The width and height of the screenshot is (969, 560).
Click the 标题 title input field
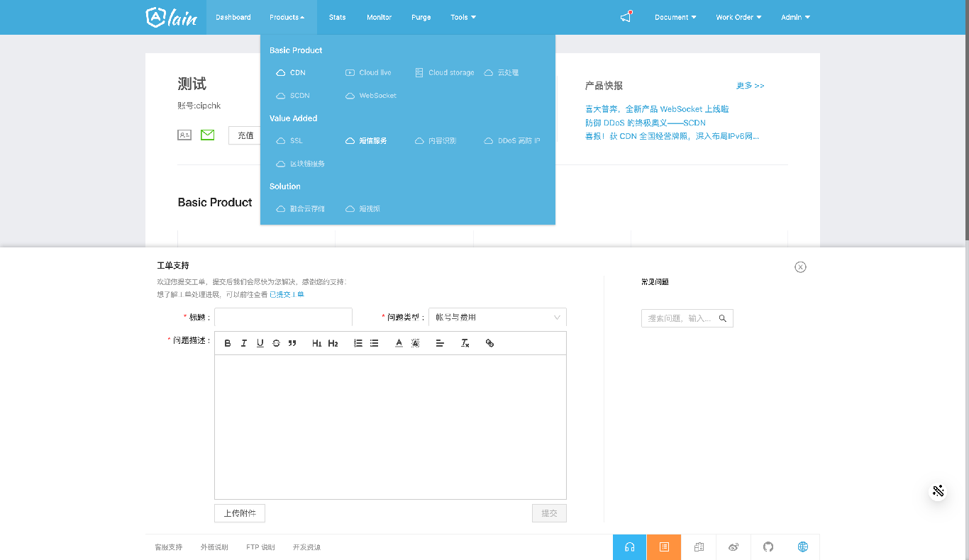tap(283, 318)
